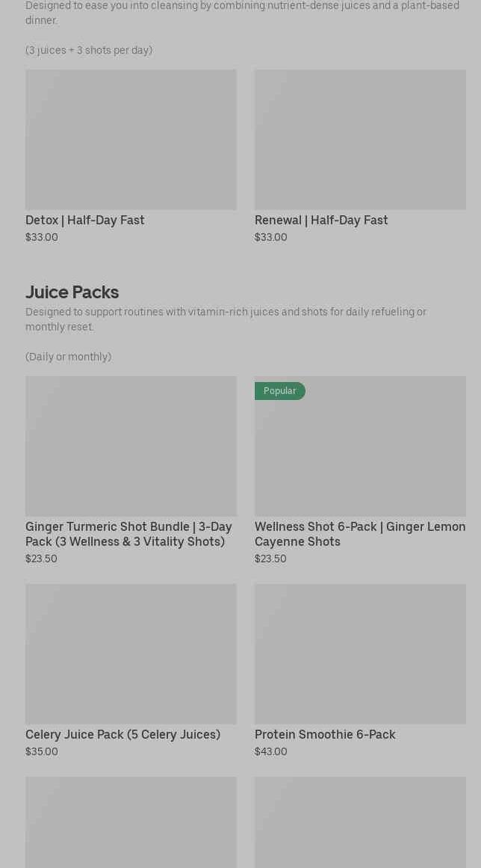Screen dimensions: 481x868
Task: Open the Celery Juice Pack product image
Action: 131,653
